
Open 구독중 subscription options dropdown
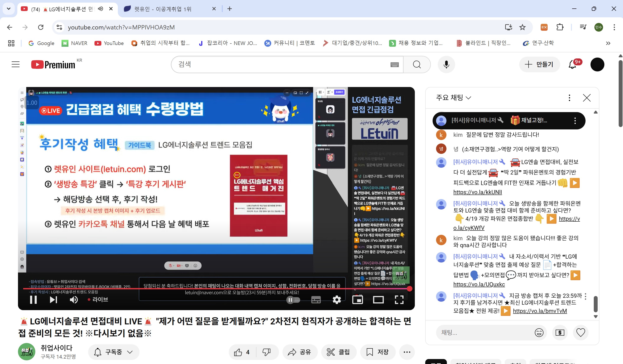tap(114, 352)
